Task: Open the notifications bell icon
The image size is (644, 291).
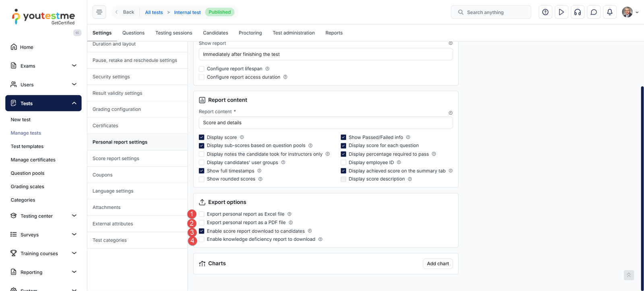Action: 609,12
